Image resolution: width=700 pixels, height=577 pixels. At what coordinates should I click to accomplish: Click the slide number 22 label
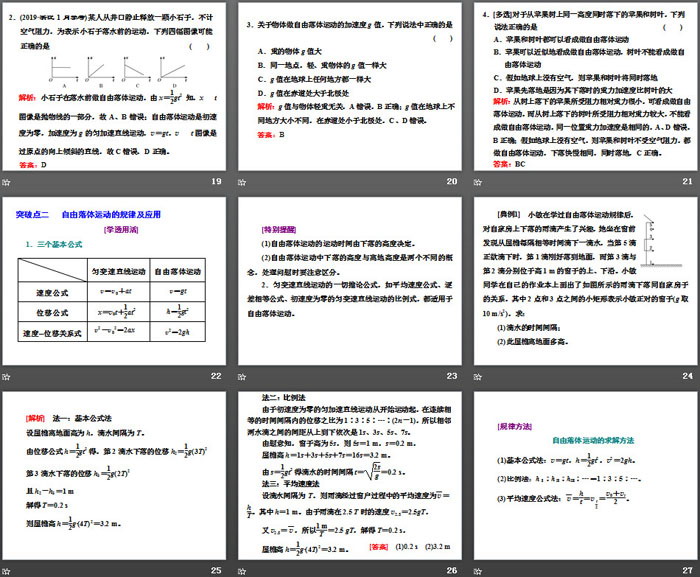pos(216,376)
